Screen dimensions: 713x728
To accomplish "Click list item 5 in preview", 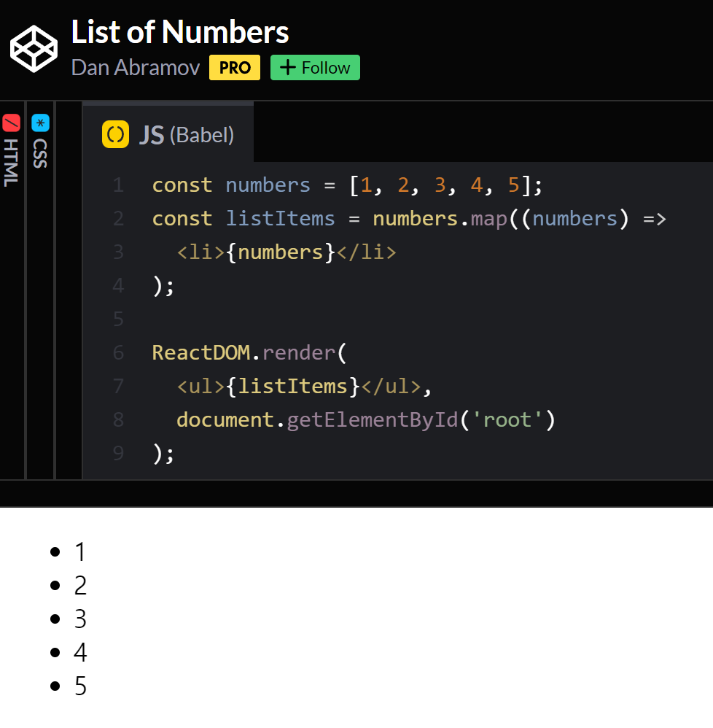I will (x=80, y=686).
